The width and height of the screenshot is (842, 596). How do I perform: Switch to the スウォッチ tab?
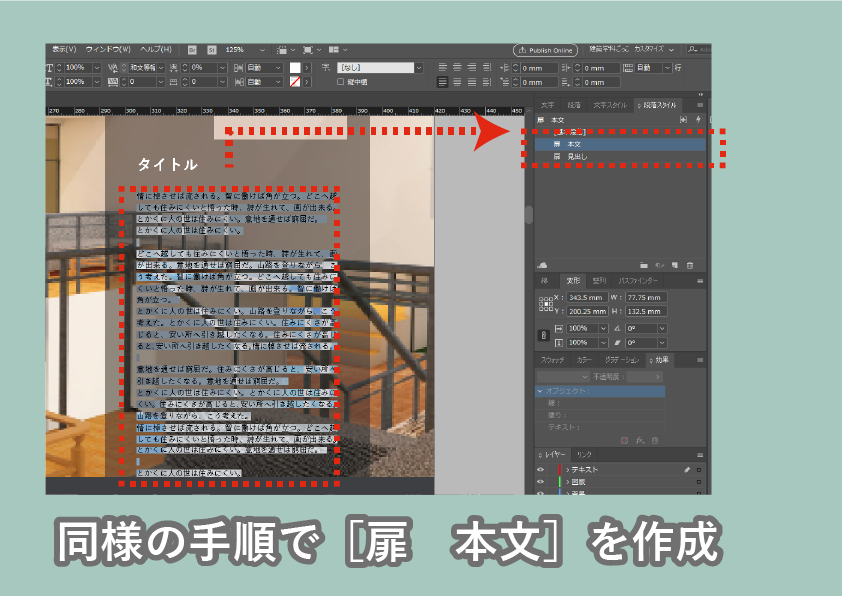(x=552, y=360)
